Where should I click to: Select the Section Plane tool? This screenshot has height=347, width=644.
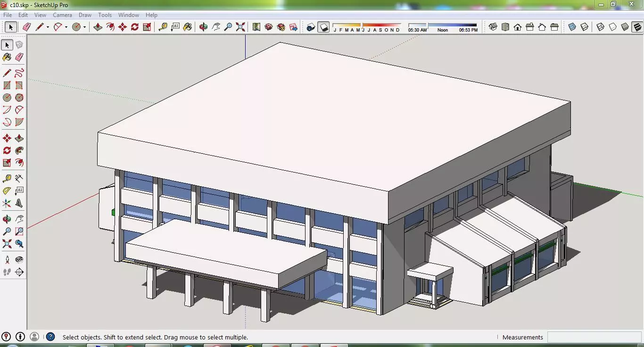(x=19, y=272)
